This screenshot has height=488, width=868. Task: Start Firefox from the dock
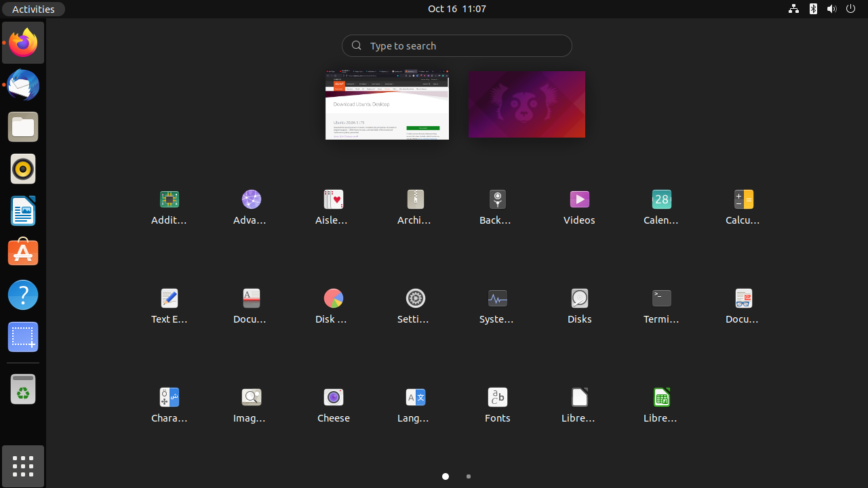click(x=22, y=42)
